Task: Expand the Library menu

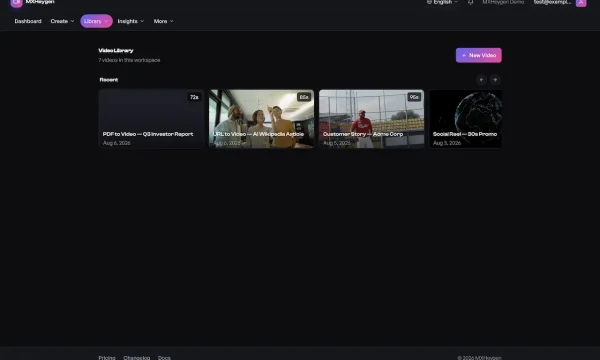Action: (96, 21)
